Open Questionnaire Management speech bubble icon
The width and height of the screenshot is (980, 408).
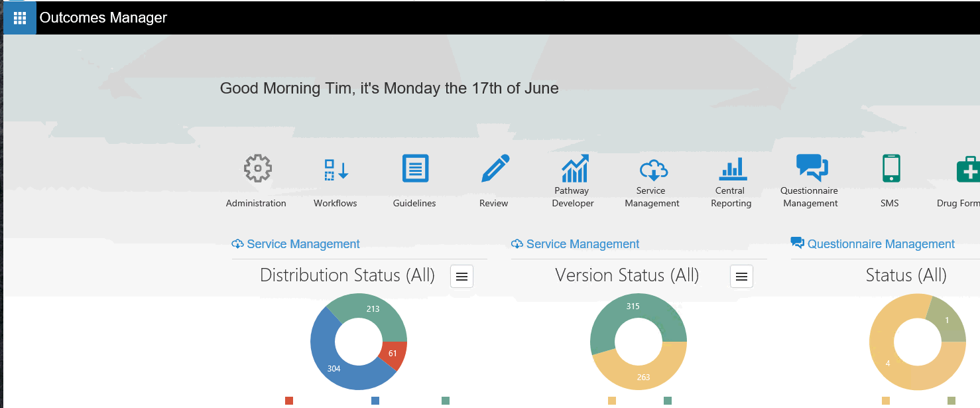click(x=811, y=167)
